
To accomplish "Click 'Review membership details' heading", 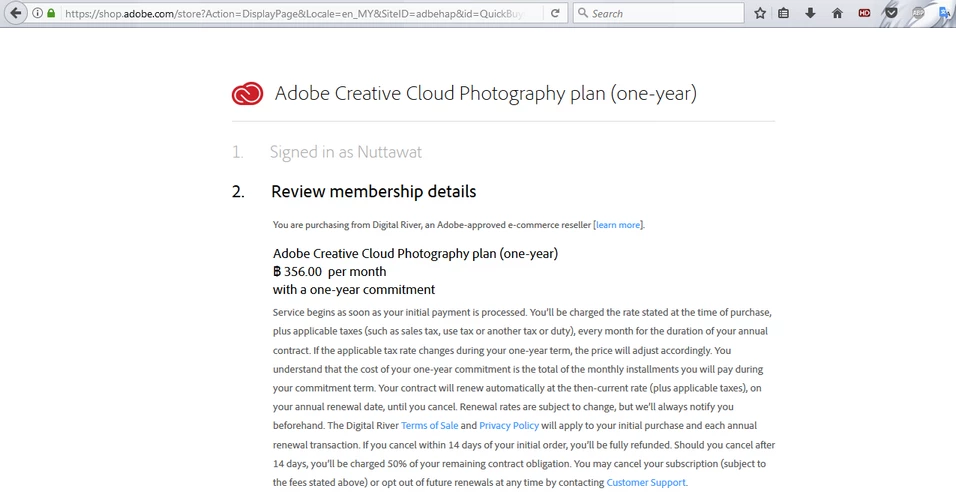I will [x=373, y=191].
